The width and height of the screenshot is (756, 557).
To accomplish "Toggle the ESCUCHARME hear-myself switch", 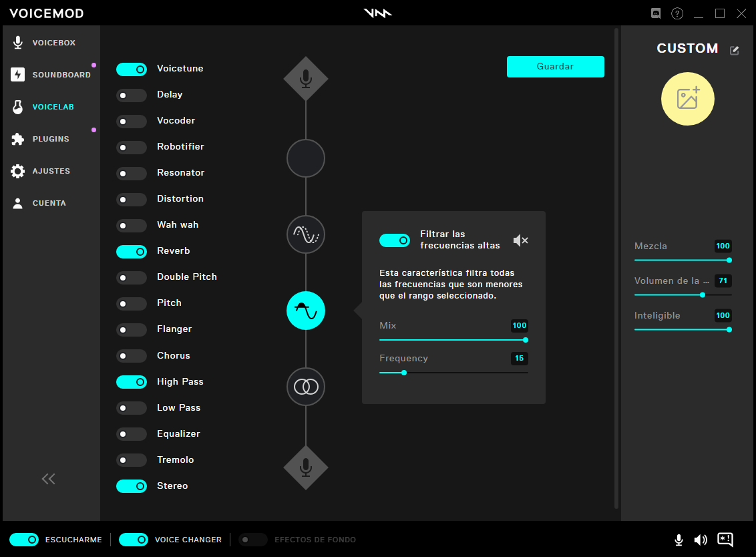I will click(x=24, y=540).
